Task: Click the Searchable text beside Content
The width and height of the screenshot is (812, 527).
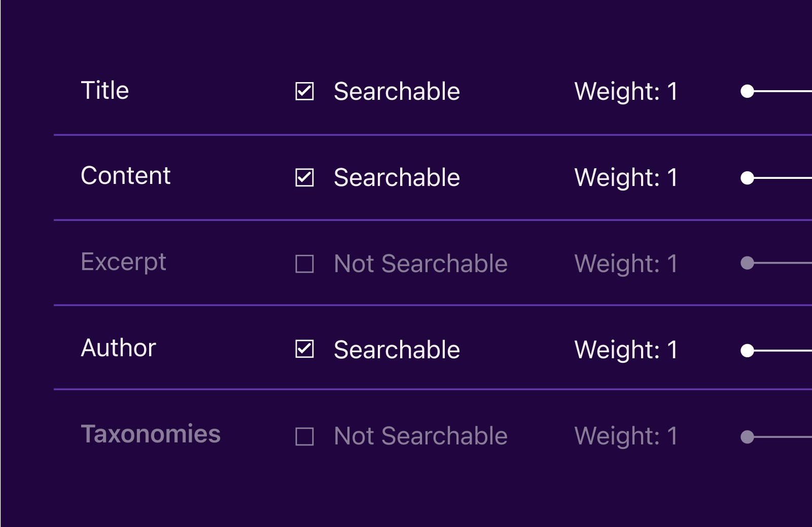Action: [396, 177]
